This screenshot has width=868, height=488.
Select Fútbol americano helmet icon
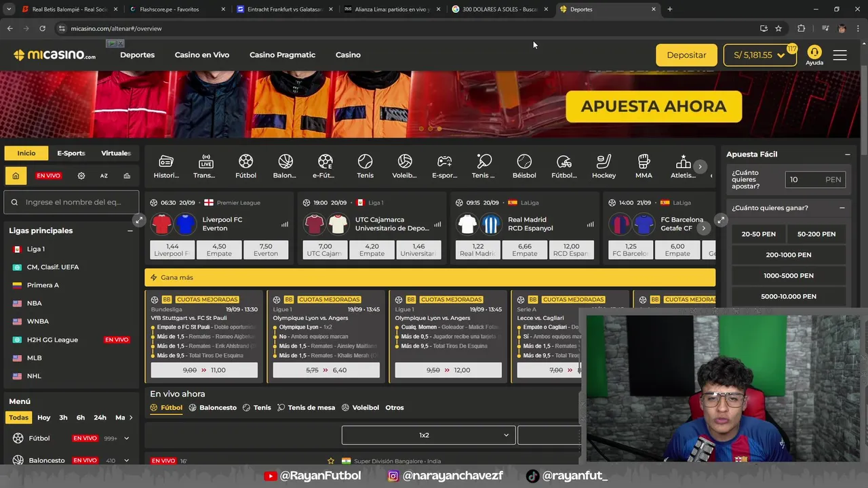(564, 166)
